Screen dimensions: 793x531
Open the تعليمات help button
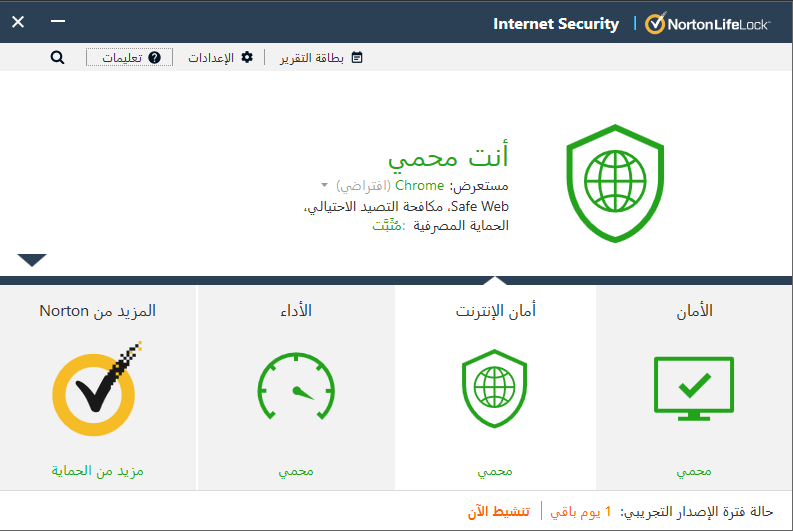point(129,58)
